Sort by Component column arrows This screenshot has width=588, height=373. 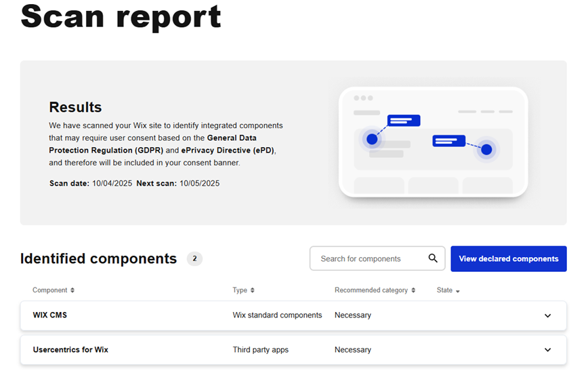pos(72,290)
